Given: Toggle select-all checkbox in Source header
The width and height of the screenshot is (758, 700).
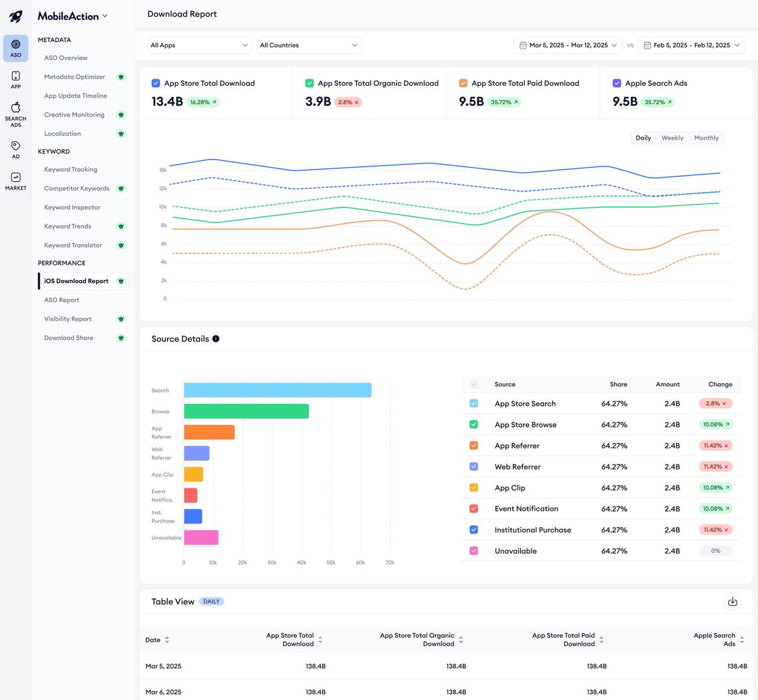Looking at the screenshot, I should pos(474,384).
